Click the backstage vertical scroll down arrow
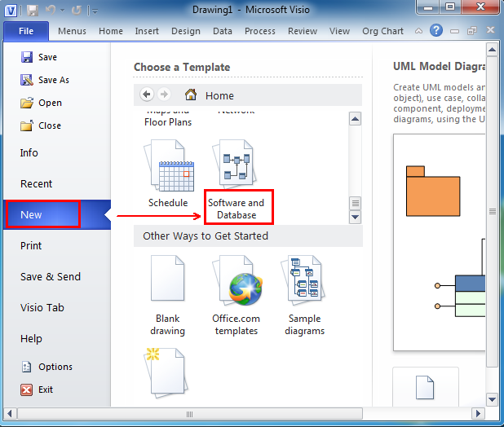 (x=492, y=400)
